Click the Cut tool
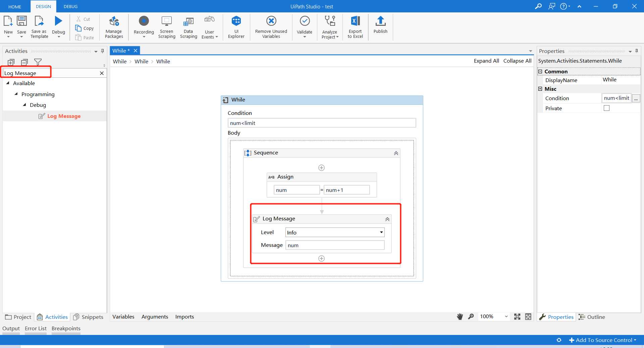Viewport: 644px width, 348px height. 83,19
